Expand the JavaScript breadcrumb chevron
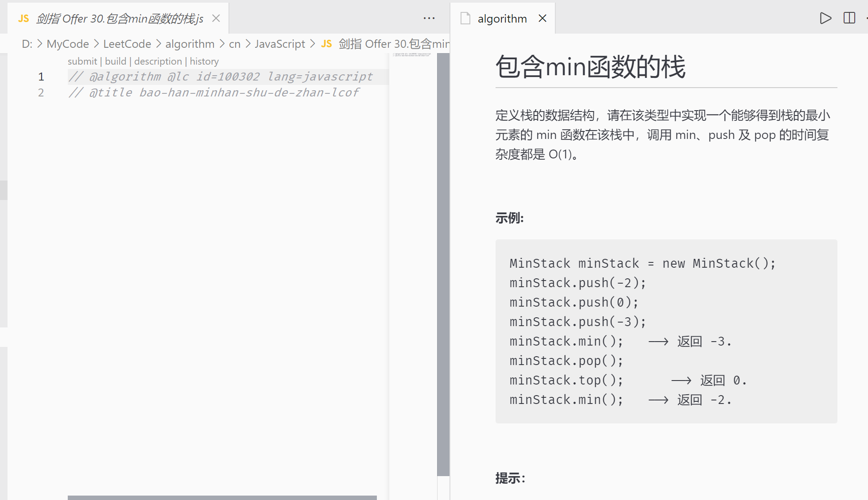The image size is (868, 500). 313,44
